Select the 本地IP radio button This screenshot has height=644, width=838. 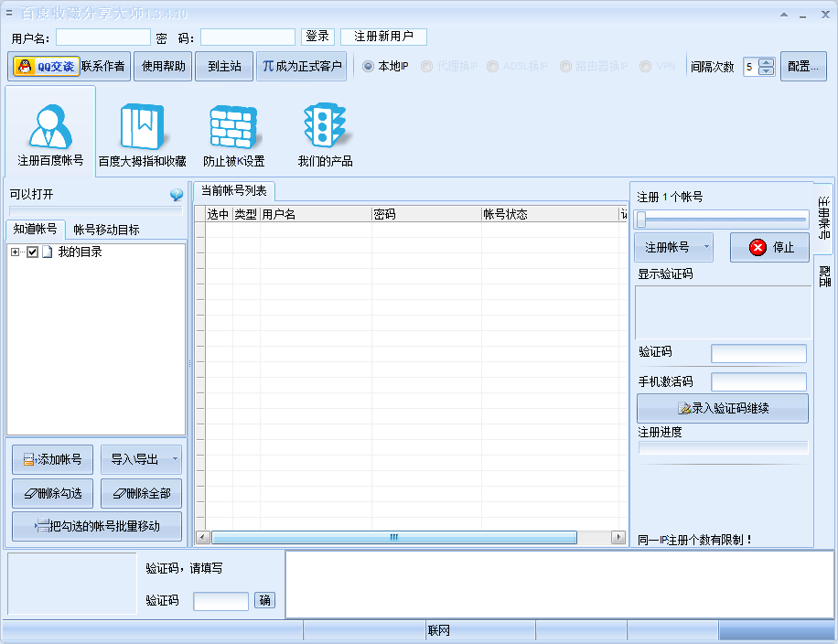point(369,67)
